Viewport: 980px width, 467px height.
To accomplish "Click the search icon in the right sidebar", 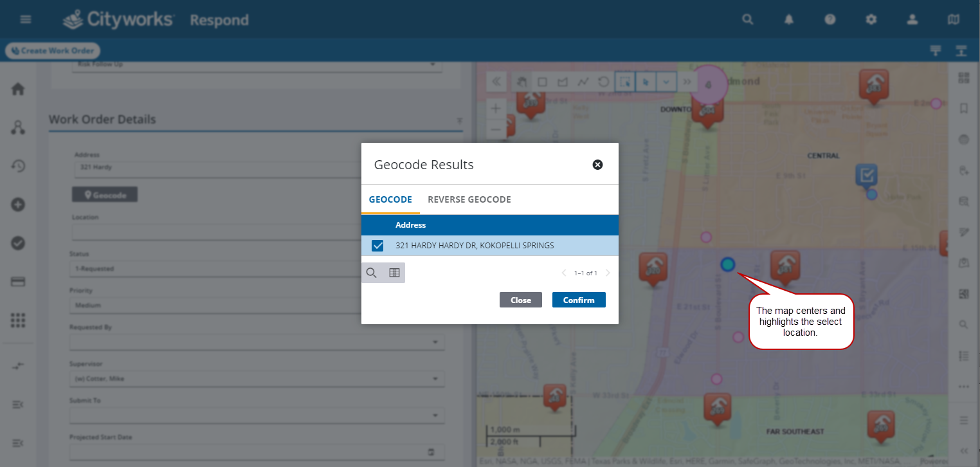I will [963, 324].
